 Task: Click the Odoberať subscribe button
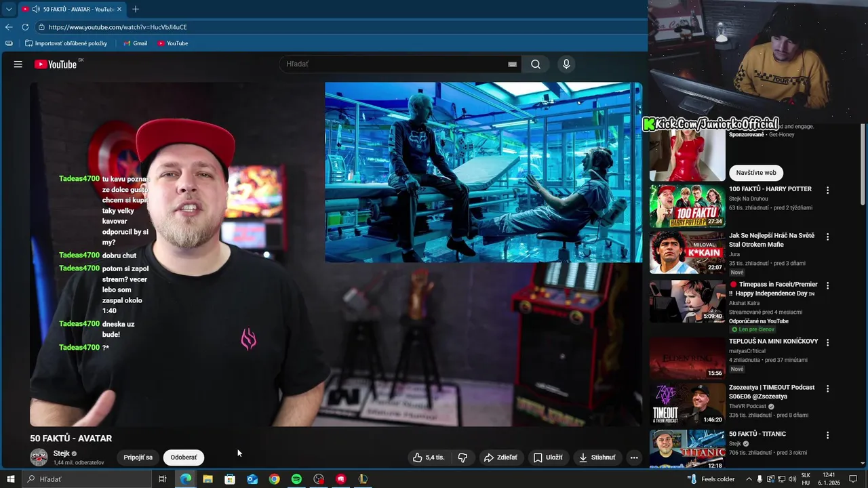[x=184, y=457]
